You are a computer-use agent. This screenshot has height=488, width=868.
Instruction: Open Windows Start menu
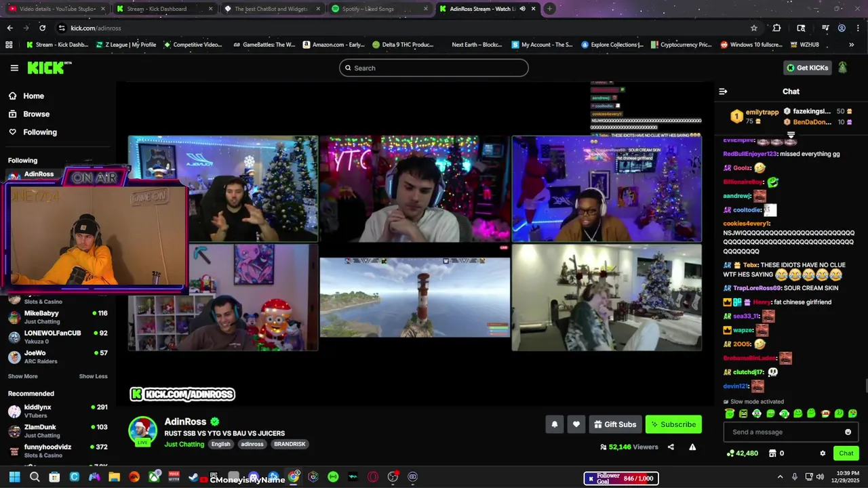point(14,477)
